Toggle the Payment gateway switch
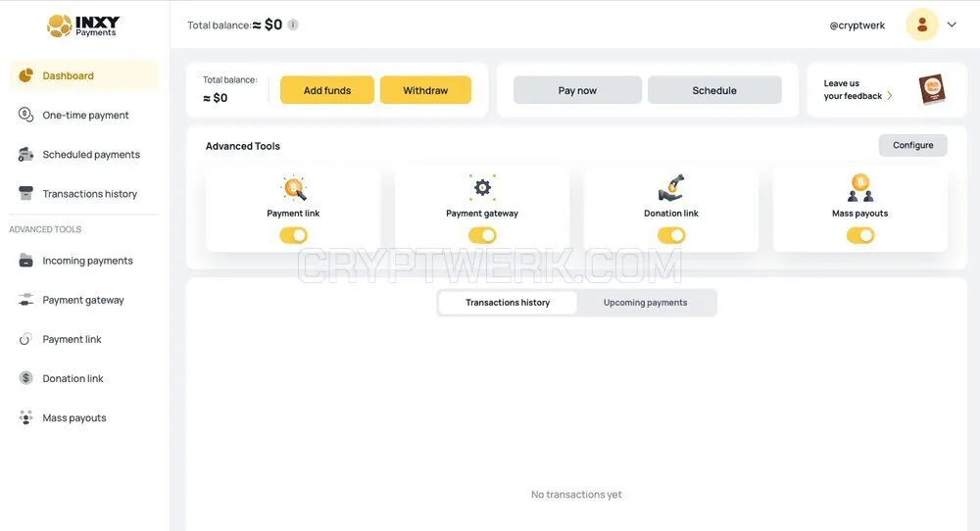980x531 pixels. tap(482, 235)
